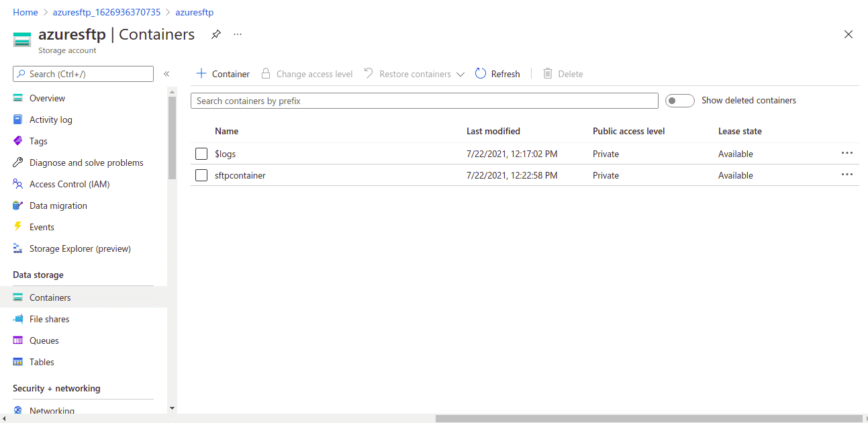Pin the azuresftp Containers page
This screenshot has width=868, height=423.
tap(216, 34)
